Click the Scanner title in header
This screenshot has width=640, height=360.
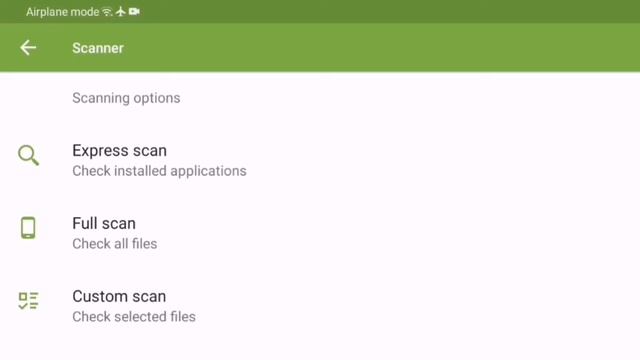click(x=98, y=48)
